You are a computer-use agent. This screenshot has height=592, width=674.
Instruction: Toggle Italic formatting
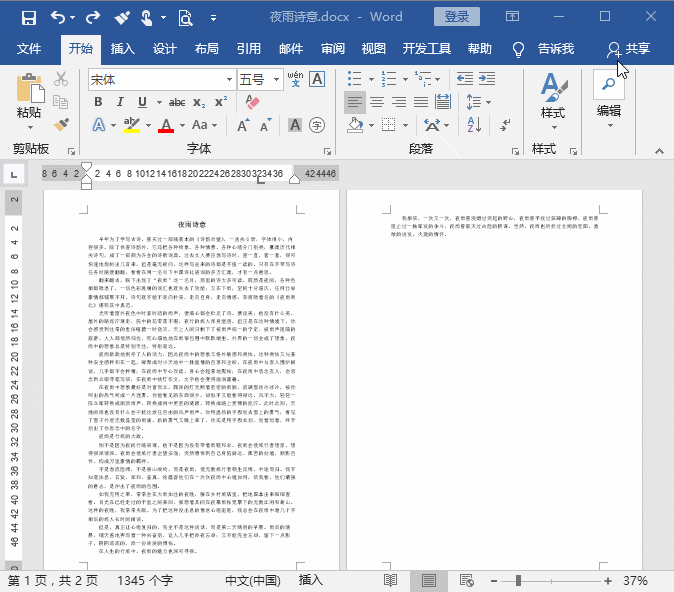120,102
